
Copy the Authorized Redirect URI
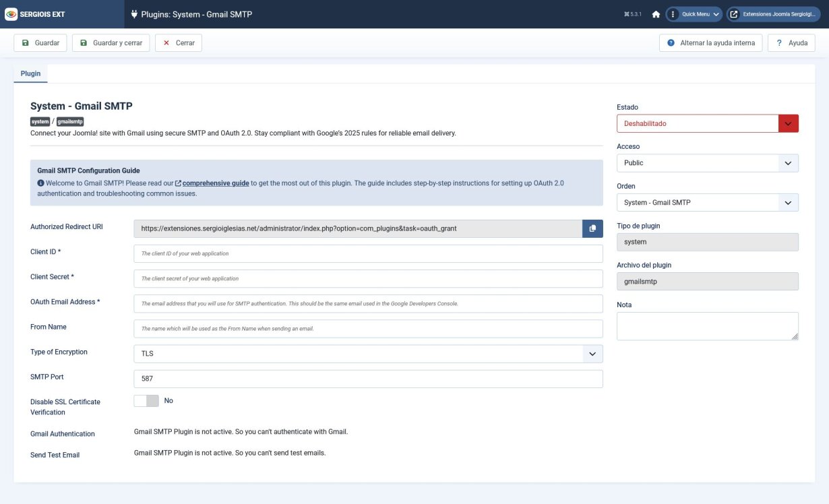(x=592, y=228)
